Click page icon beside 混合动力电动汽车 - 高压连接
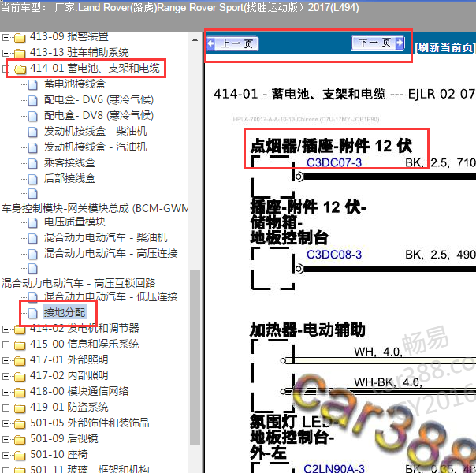This screenshot has height=473, width=476. [x=33, y=255]
